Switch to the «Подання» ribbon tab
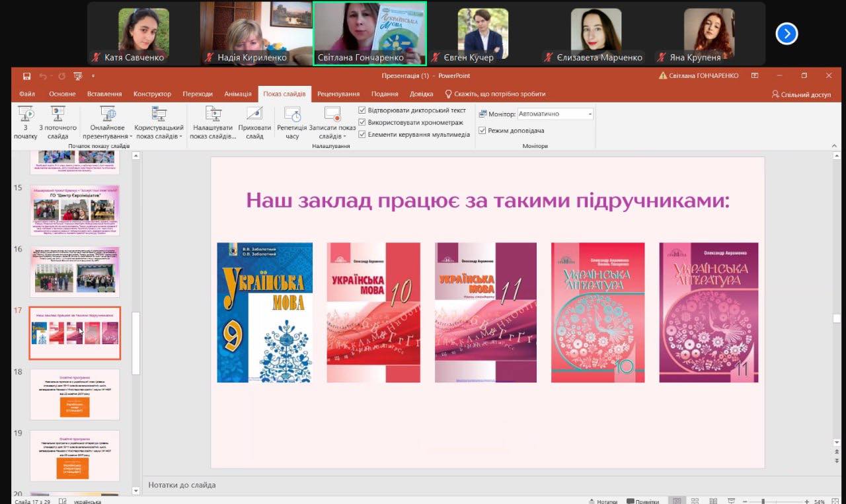This screenshot has width=846, height=504. (385, 94)
